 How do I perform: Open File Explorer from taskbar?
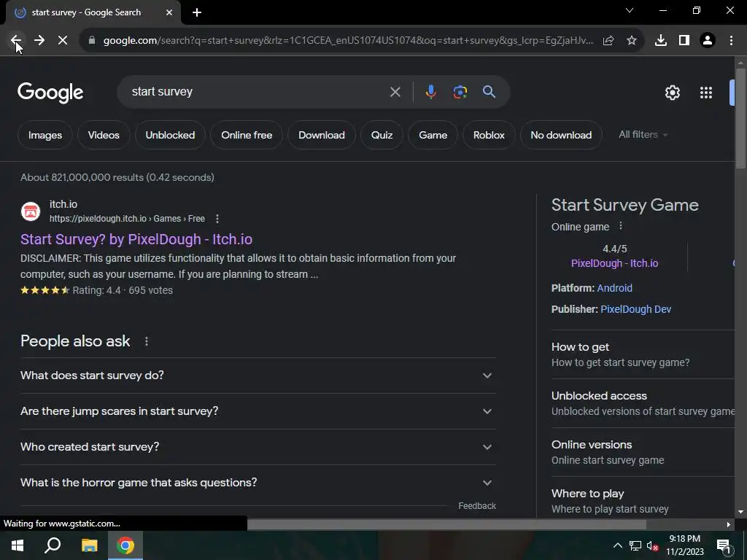(89, 545)
